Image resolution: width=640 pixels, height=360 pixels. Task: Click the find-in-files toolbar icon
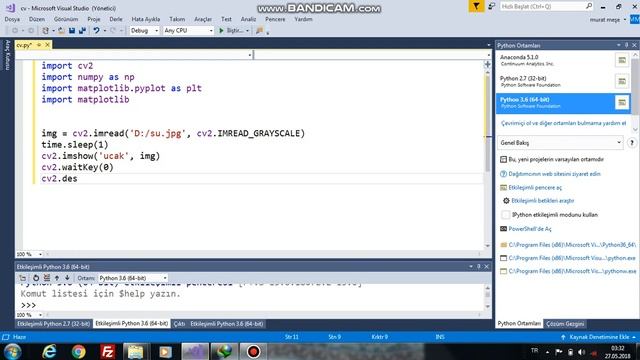[259, 31]
